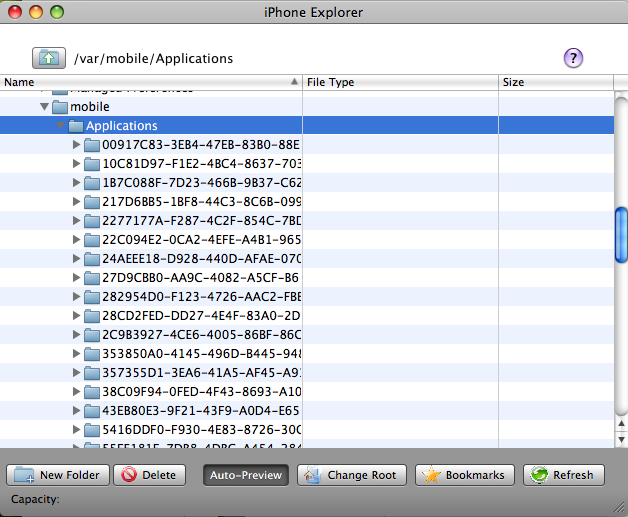Click the scrollbar down arrow

[x=621, y=440]
